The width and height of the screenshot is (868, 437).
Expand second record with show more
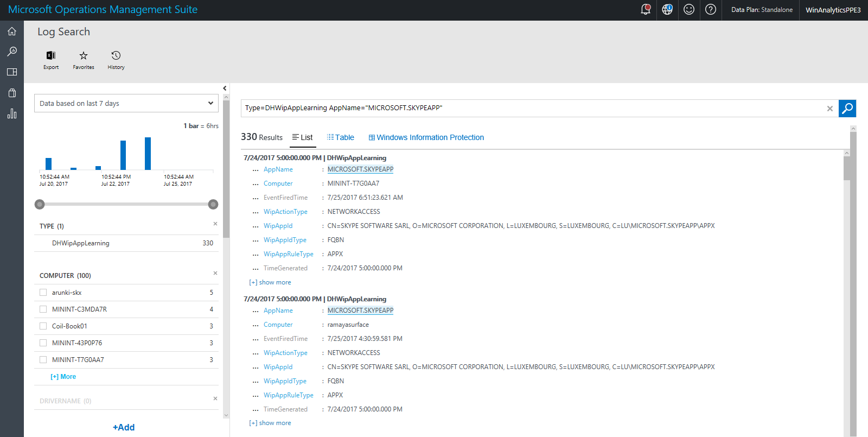coord(270,423)
